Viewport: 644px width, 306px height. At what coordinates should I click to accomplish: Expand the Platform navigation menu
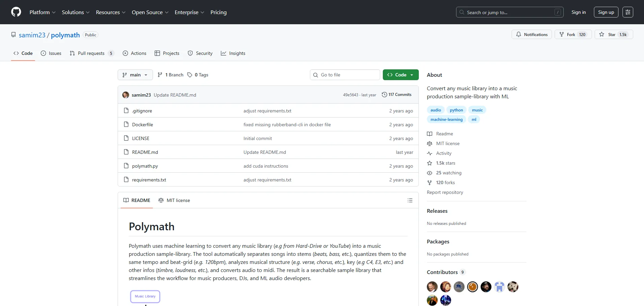42,12
